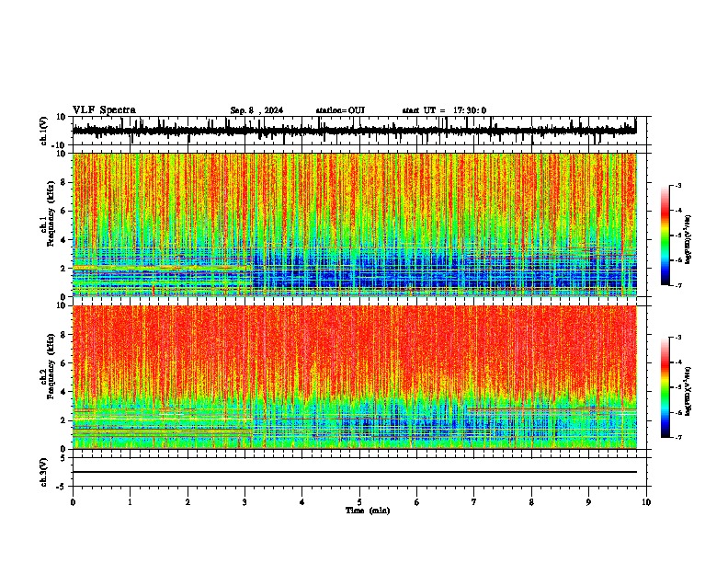Click ch.1 color bar '-3' label
728x563 pixels.
(x=678, y=186)
